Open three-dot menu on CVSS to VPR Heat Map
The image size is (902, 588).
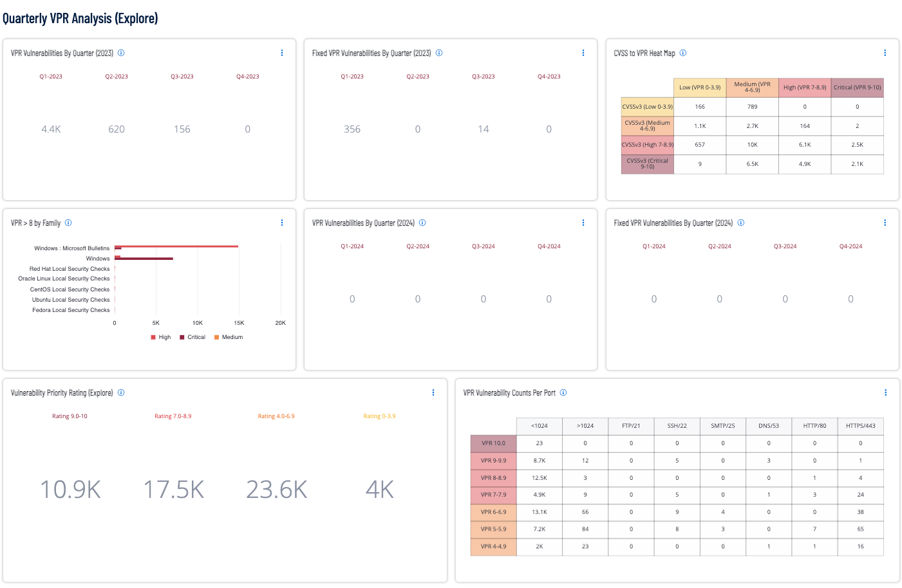[885, 53]
